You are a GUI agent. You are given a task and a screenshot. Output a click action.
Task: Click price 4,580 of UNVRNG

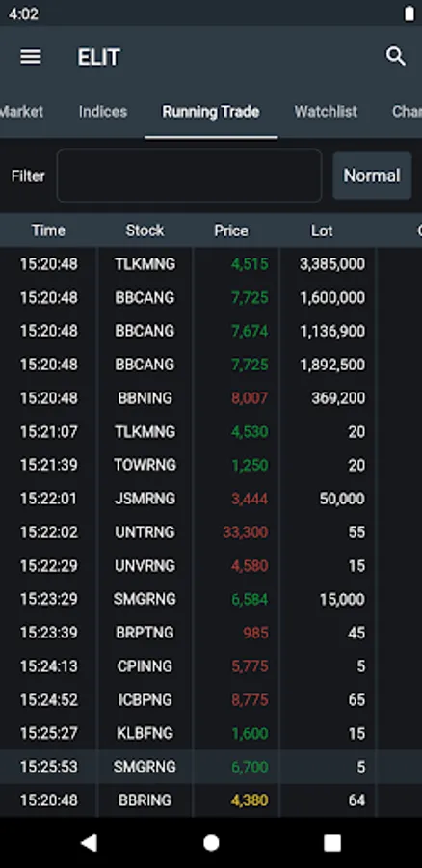(x=250, y=566)
